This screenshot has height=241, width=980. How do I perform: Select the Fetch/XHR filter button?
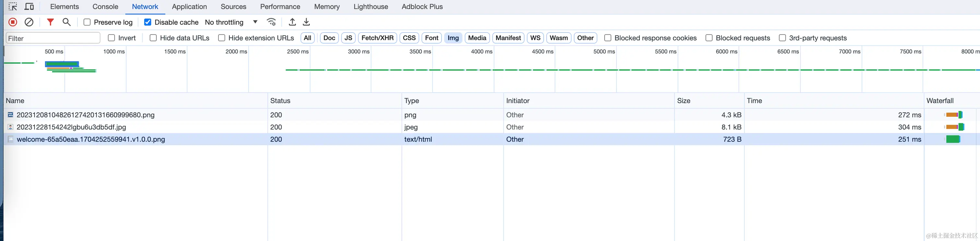tap(377, 38)
